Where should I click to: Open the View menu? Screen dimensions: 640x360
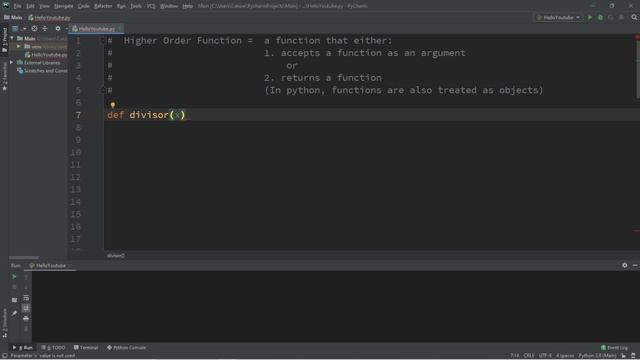point(44,6)
